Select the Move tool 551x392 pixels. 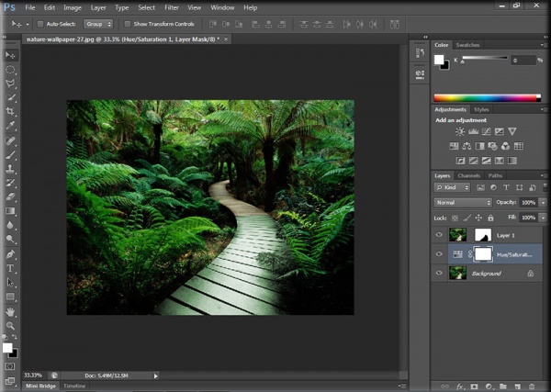[x=11, y=54]
